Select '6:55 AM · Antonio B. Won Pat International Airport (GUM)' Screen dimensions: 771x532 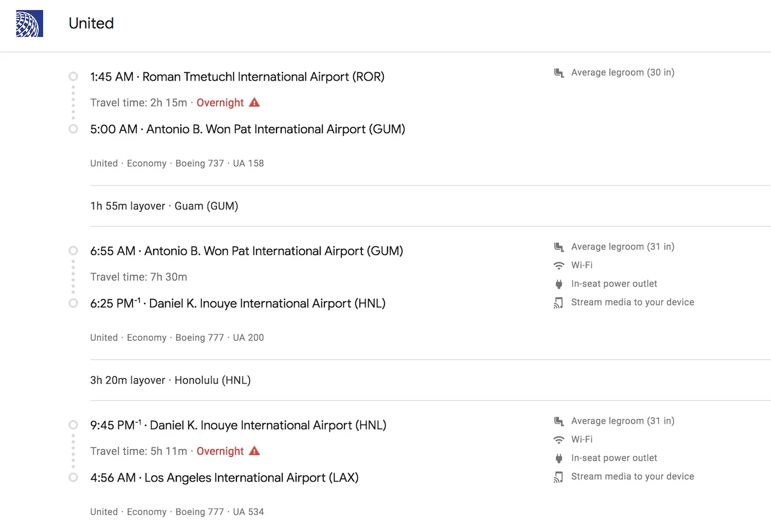coord(247,251)
